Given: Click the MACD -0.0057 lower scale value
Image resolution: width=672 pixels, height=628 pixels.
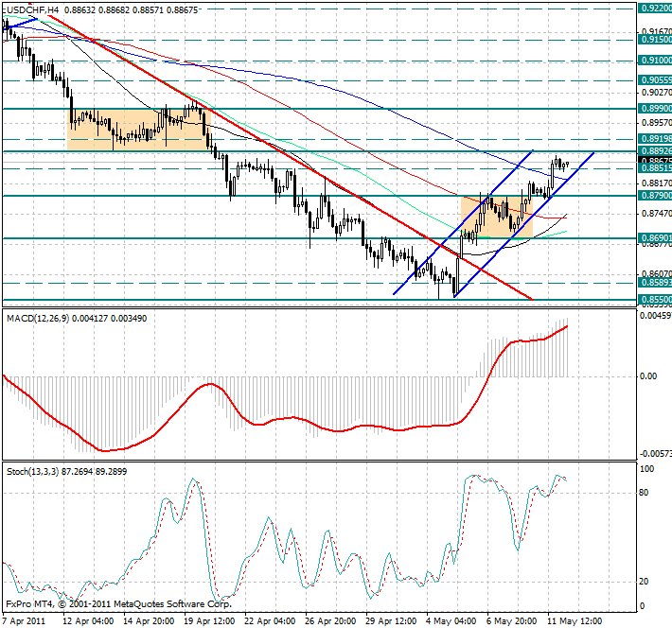Looking at the screenshot, I should 655,454.
